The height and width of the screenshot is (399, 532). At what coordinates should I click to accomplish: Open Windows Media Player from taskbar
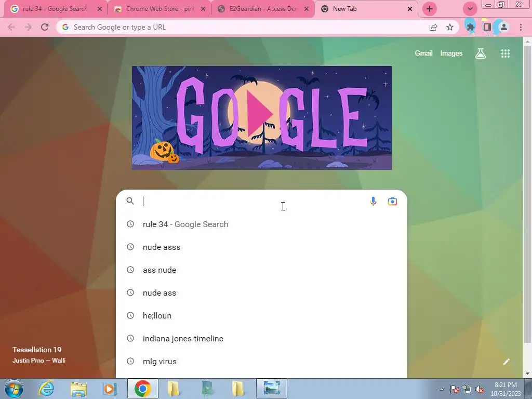coord(110,389)
